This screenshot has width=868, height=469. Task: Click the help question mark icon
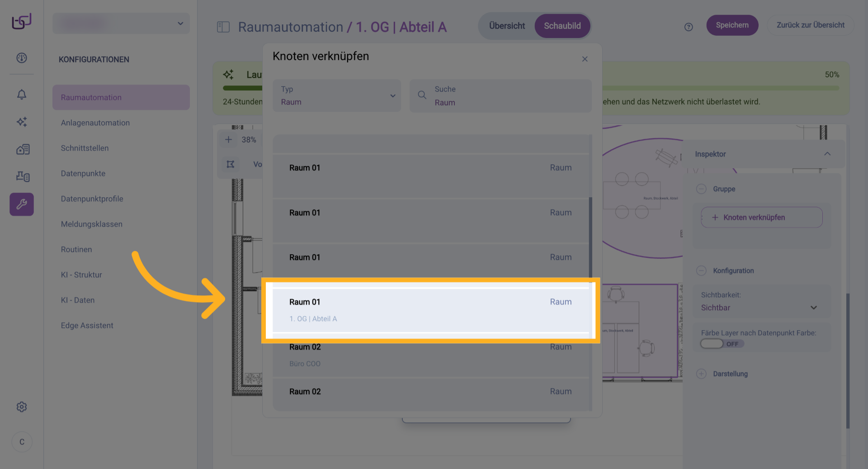click(x=689, y=27)
